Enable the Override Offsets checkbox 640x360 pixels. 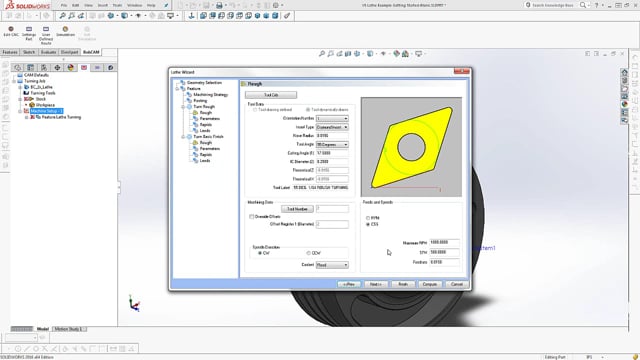(251, 217)
